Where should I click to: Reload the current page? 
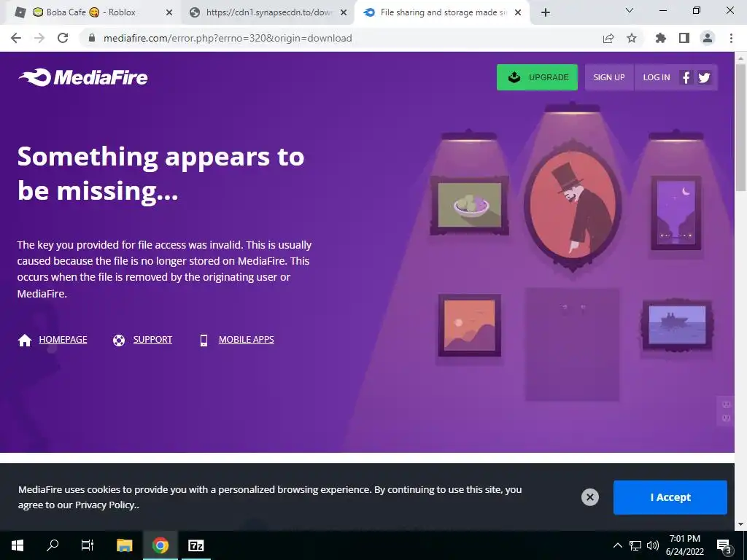[x=63, y=38]
